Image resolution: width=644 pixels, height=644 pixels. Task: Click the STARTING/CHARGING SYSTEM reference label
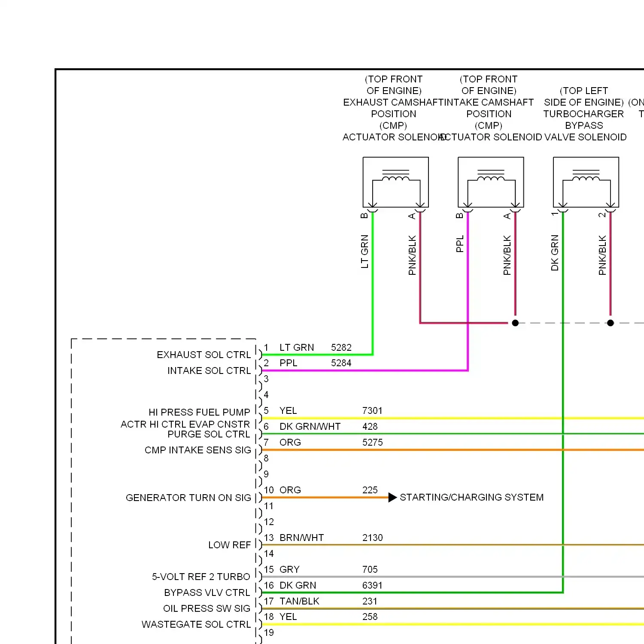[x=471, y=497]
